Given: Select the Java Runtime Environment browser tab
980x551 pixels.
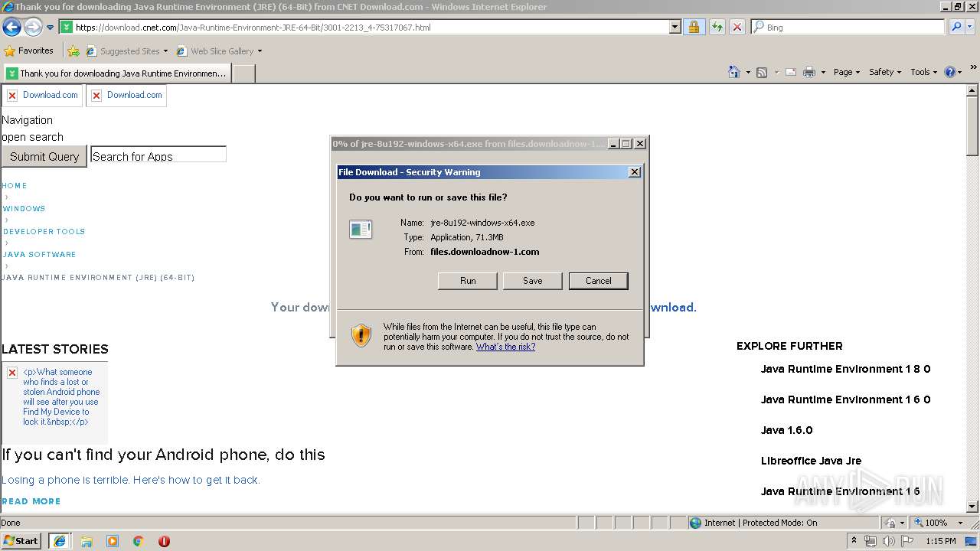Looking at the screenshot, I should pyautogui.click(x=116, y=73).
